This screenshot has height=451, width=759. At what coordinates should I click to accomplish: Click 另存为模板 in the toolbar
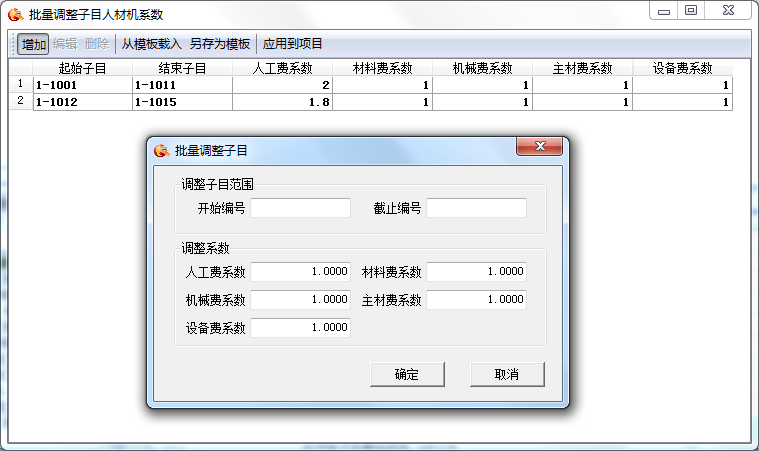pos(220,44)
